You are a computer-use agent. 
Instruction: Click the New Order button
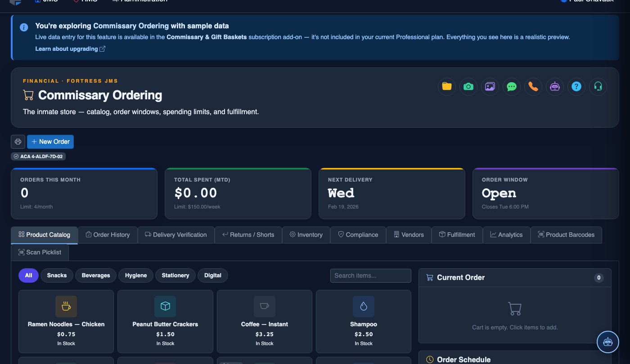click(x=50, y=142)
